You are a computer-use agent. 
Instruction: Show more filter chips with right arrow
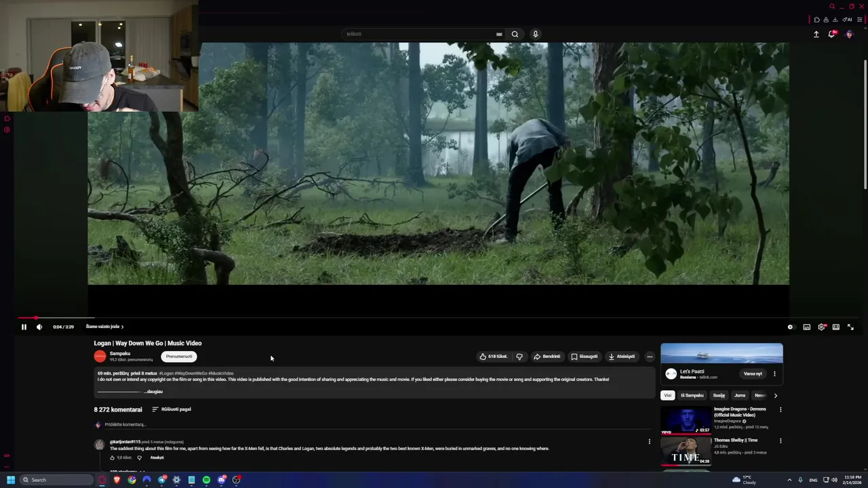(775, 395)
